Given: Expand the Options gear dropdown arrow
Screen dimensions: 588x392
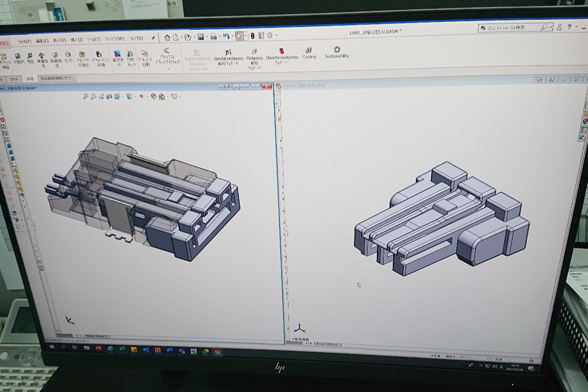Looking at the screenshot, I should click(x=276, y=36).
